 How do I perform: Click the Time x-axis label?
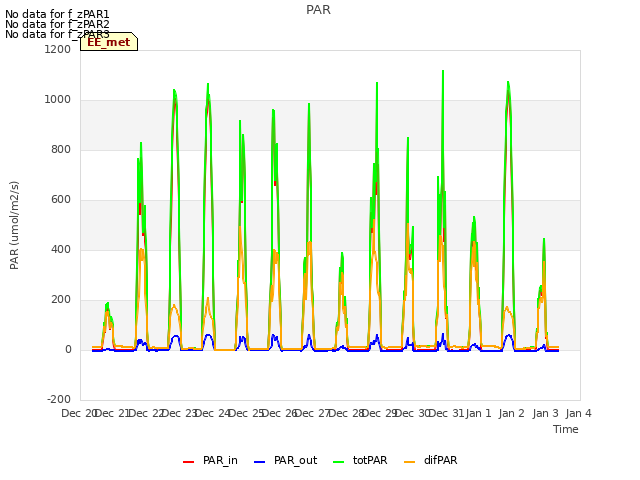[x=566, y=429]
